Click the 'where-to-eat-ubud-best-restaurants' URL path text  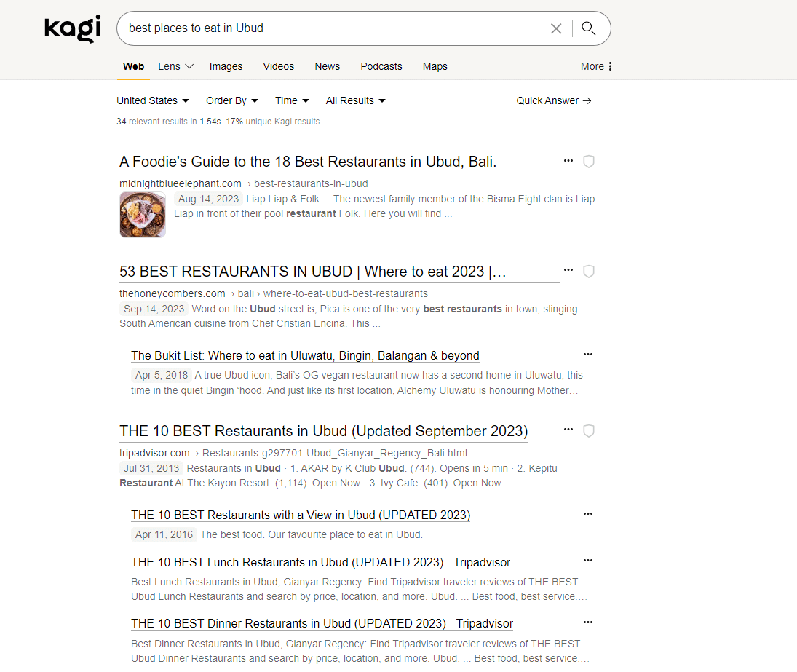(346, 294)
